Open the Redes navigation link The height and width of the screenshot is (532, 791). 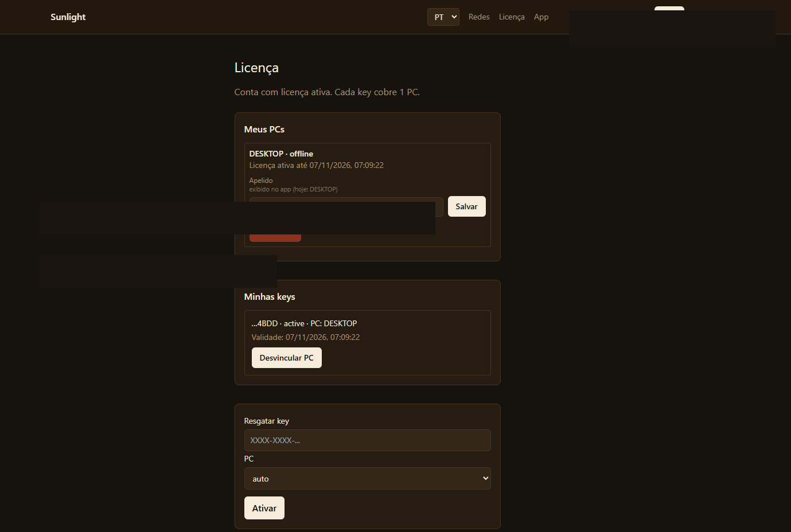click(x=479, y=17)
